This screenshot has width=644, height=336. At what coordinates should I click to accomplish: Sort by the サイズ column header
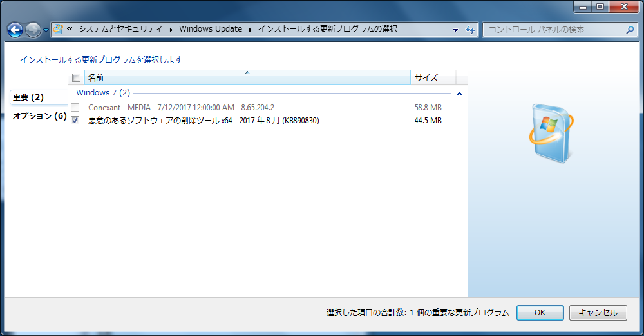[x=432, y=78]
